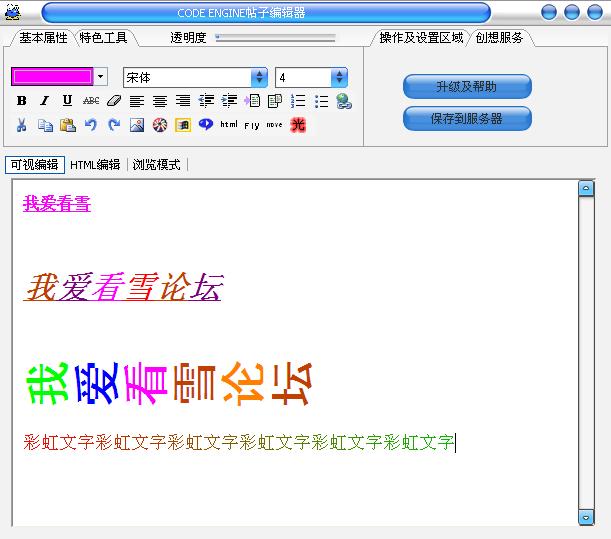Open the text color dropdown arrow
611x539 pixels.
coord(101,76)
